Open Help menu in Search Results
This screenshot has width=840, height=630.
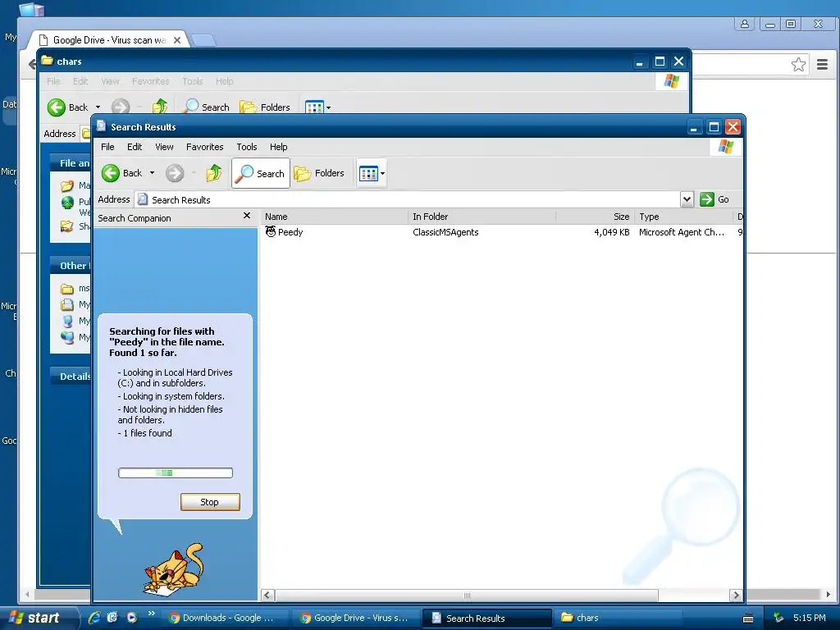(x=278, y=147)
